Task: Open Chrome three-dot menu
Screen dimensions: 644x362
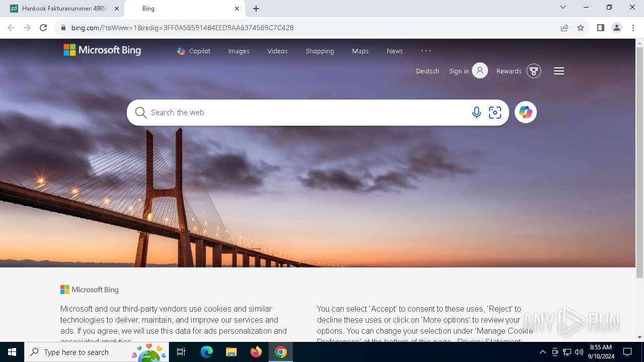Action: pos(633,28)
